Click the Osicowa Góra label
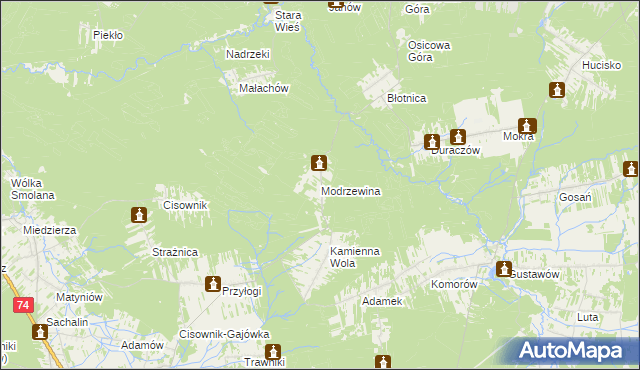The image size is (640, 370). [x=429, y=51]
